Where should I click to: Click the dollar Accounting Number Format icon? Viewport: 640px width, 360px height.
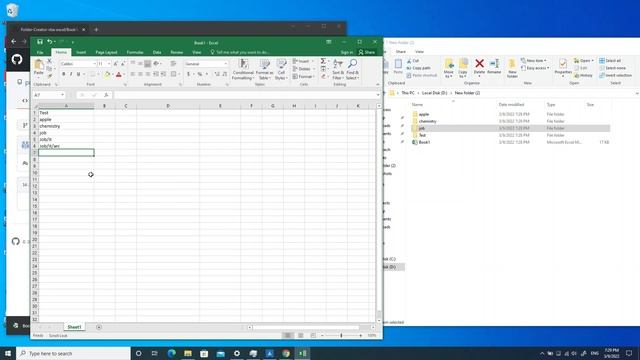tap(189, 74)
